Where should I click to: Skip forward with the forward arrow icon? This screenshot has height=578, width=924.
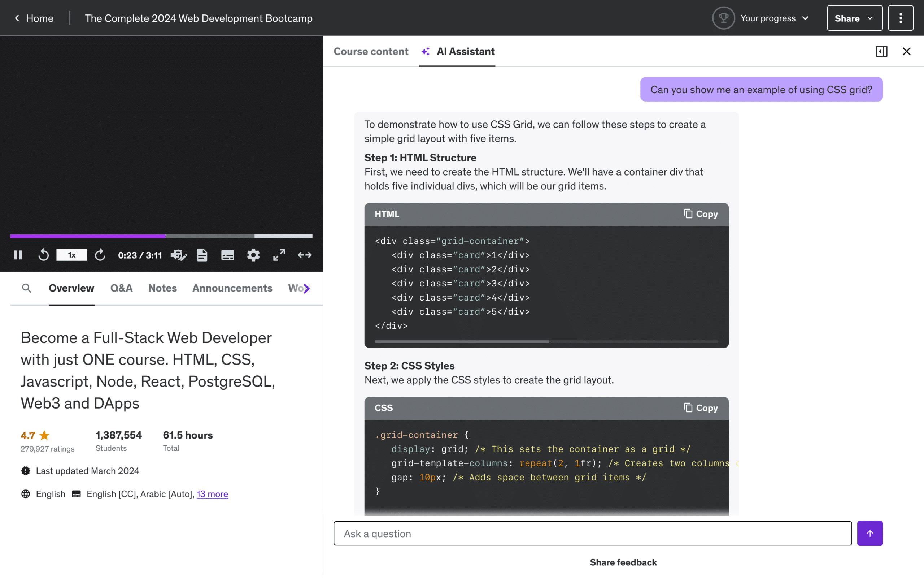[x=100, y=255]
